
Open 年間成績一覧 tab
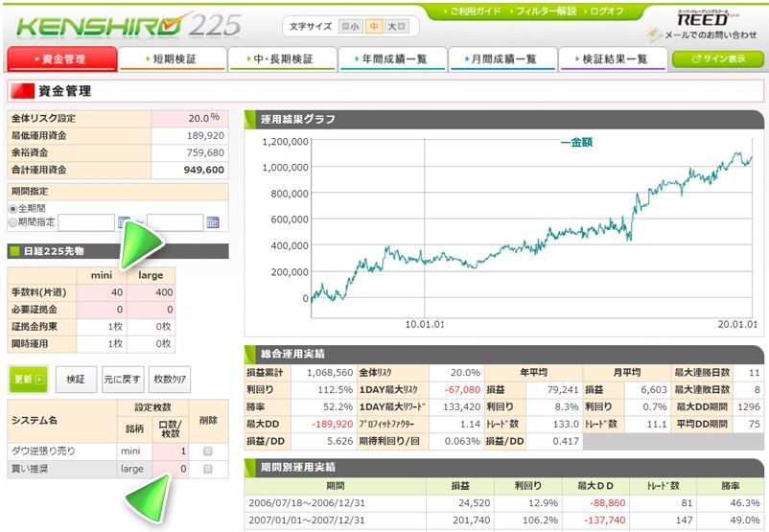coord(393,59)
